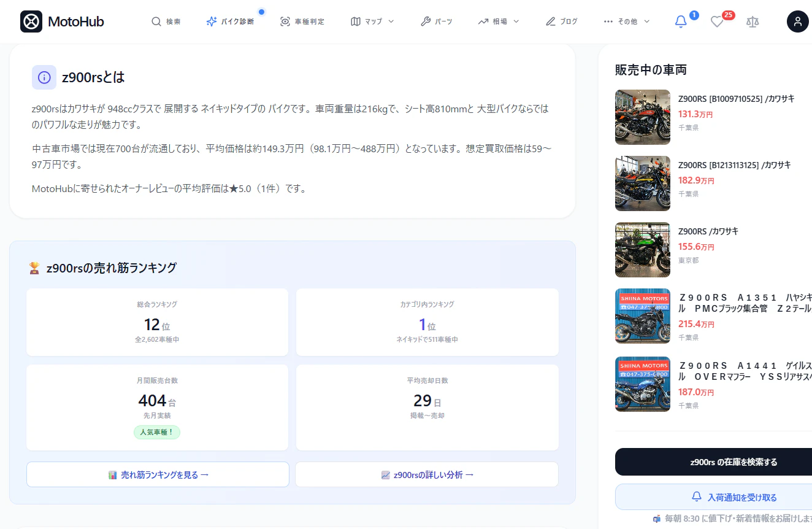
Task: Open the 検索 menu item
Action: [166, 21]
